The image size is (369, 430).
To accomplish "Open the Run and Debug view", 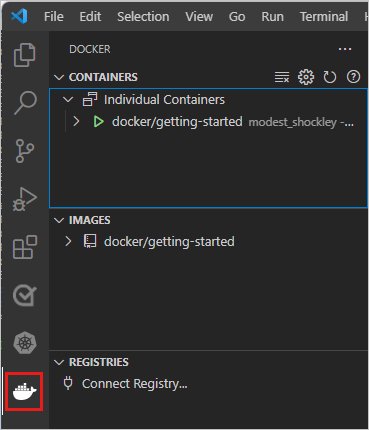I will pyautogui.click(x=24, y=199).
